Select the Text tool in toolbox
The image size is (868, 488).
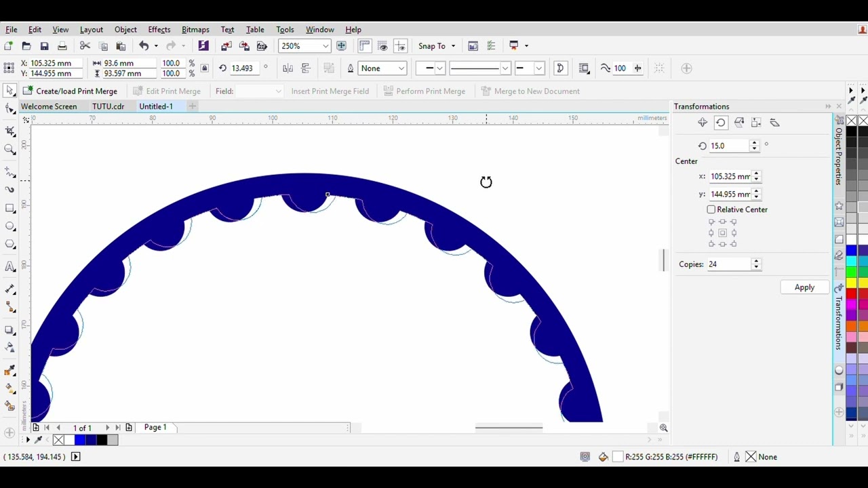[9, 266]
